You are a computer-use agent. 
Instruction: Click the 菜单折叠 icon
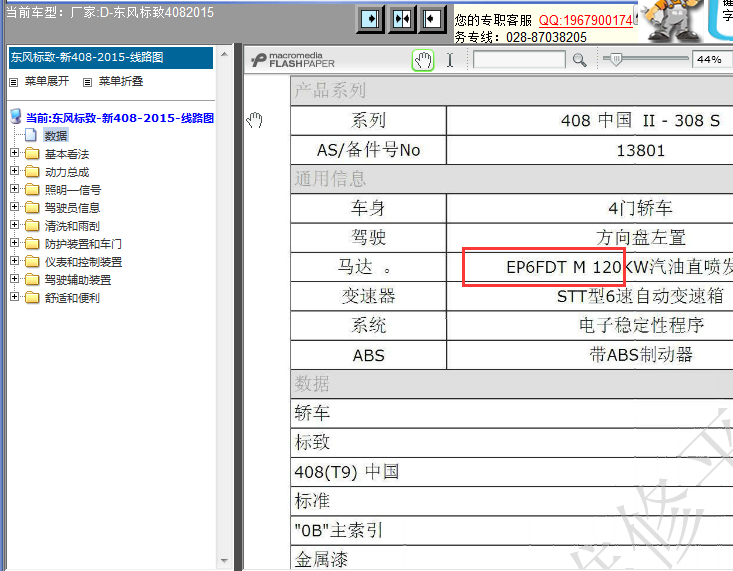click(87, 82)
